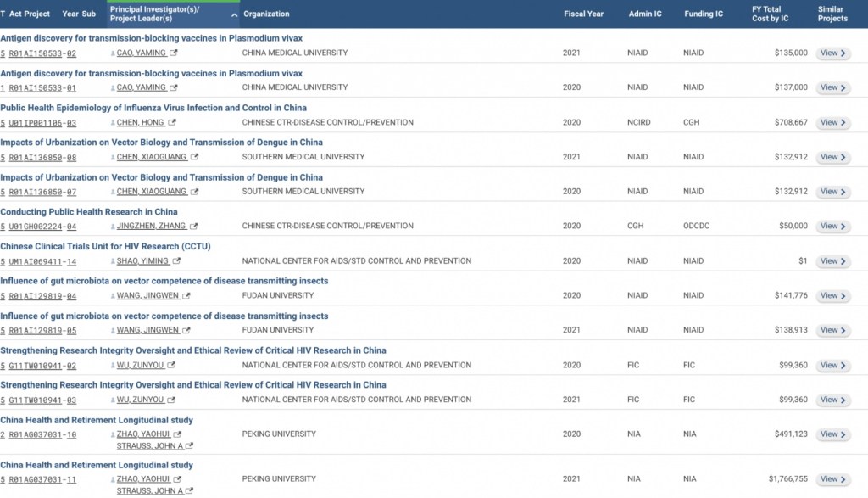Click person icon beside WU, ZUNYOU
This screenshot has height=498, width=868.
(x=114, y=365)
